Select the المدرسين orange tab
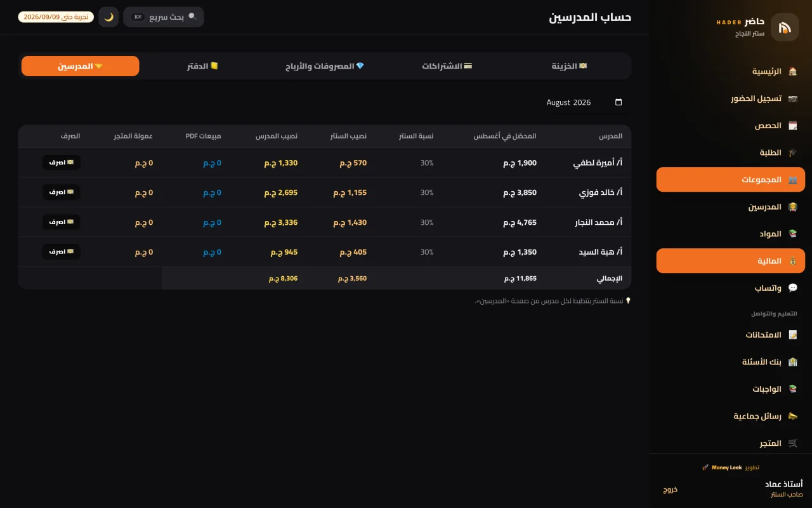812x508 pixels. click(80, 66)
